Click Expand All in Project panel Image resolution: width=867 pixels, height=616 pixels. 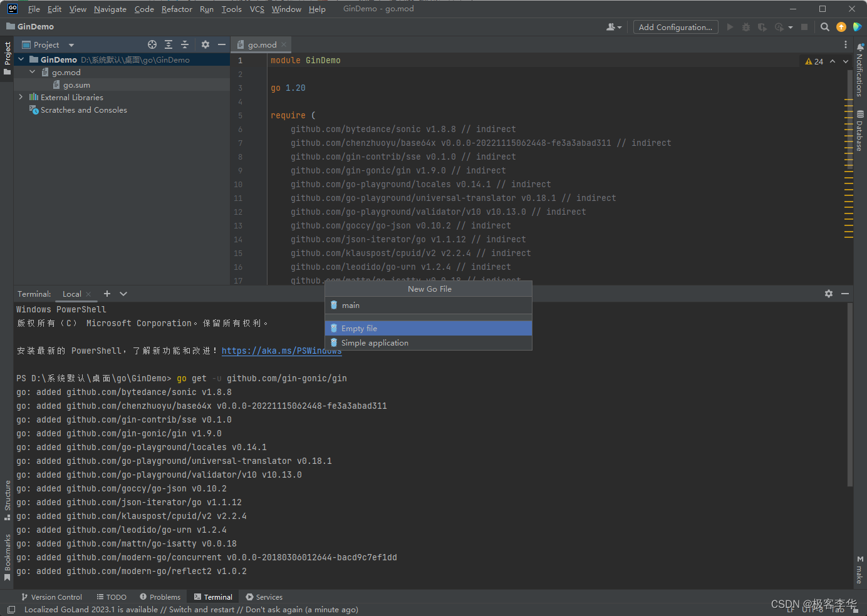coord(169,44)
